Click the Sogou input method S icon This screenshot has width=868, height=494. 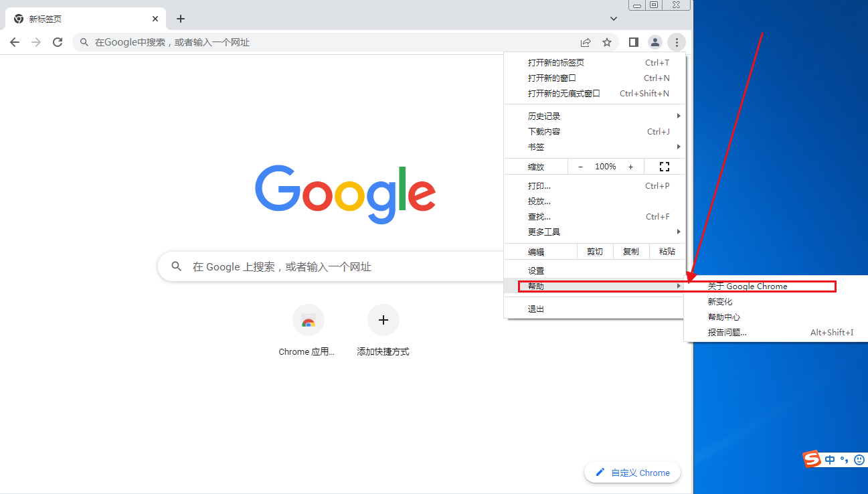pos(812,459)
